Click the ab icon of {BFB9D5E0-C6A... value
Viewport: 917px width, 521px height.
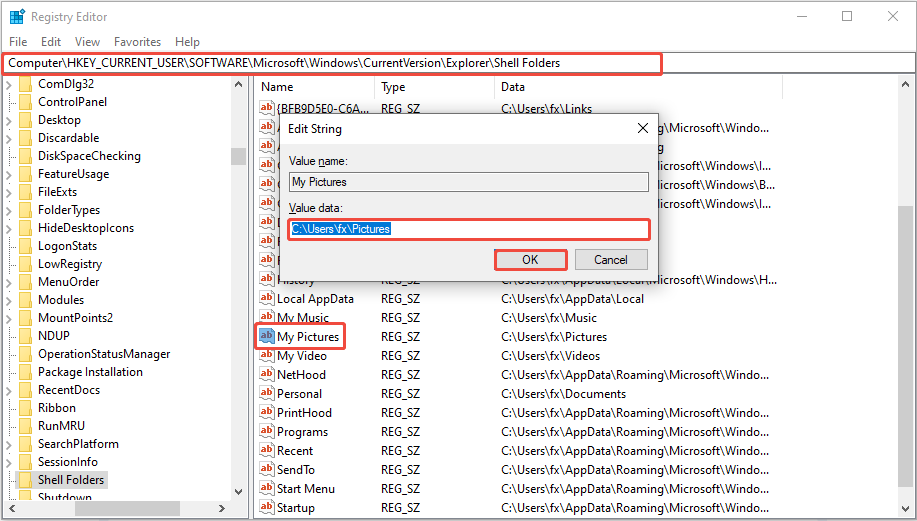267,108
